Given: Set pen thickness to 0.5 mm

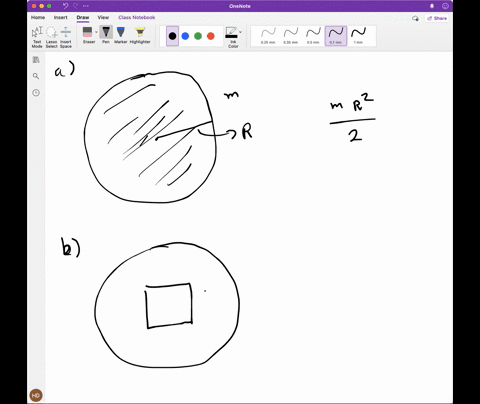Looking at the screenshot, I should [313, 36].
